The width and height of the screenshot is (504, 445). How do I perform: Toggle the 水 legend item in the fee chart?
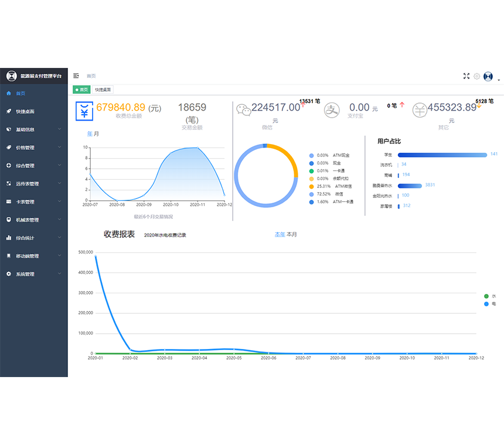(x=489, y=296)
